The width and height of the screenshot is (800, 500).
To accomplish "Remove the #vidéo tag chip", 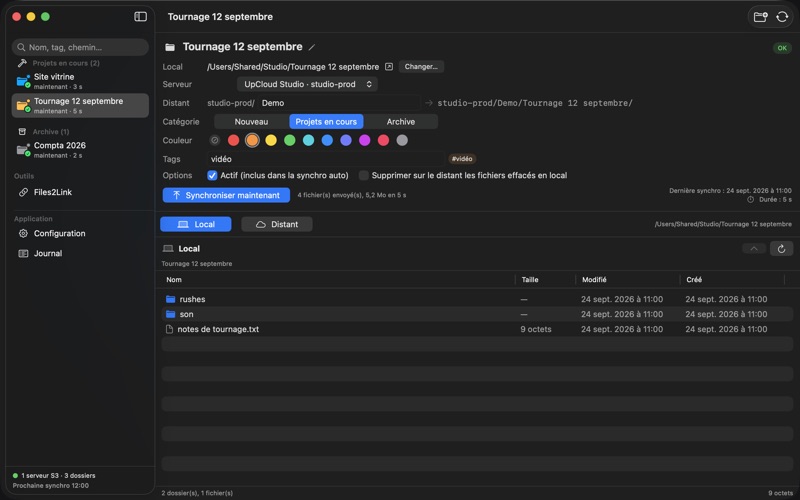I will [462, 159].
